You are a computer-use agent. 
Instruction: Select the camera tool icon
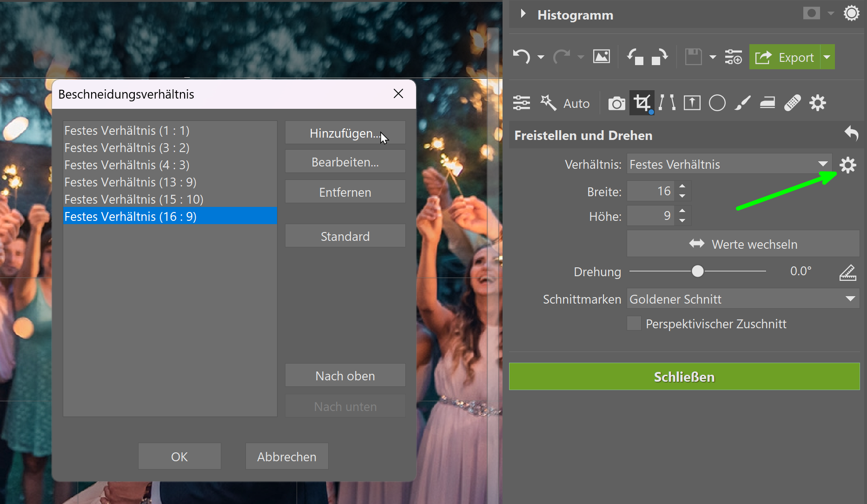tap(617, 103)
